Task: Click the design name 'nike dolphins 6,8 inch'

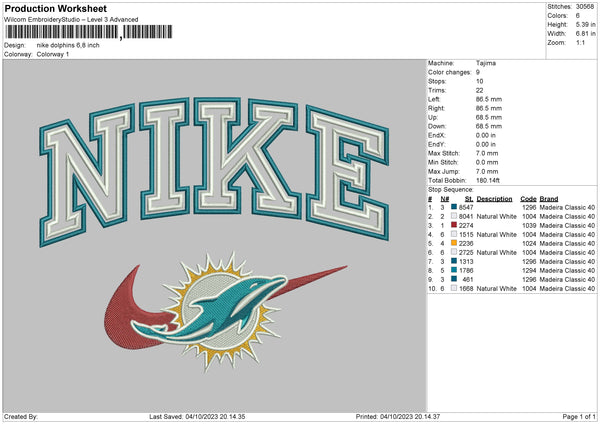Action: tap(68, 45)
